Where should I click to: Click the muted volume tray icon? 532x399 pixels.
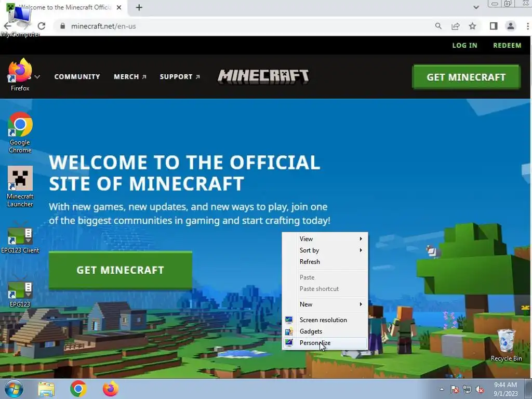[x=480, y=390]
